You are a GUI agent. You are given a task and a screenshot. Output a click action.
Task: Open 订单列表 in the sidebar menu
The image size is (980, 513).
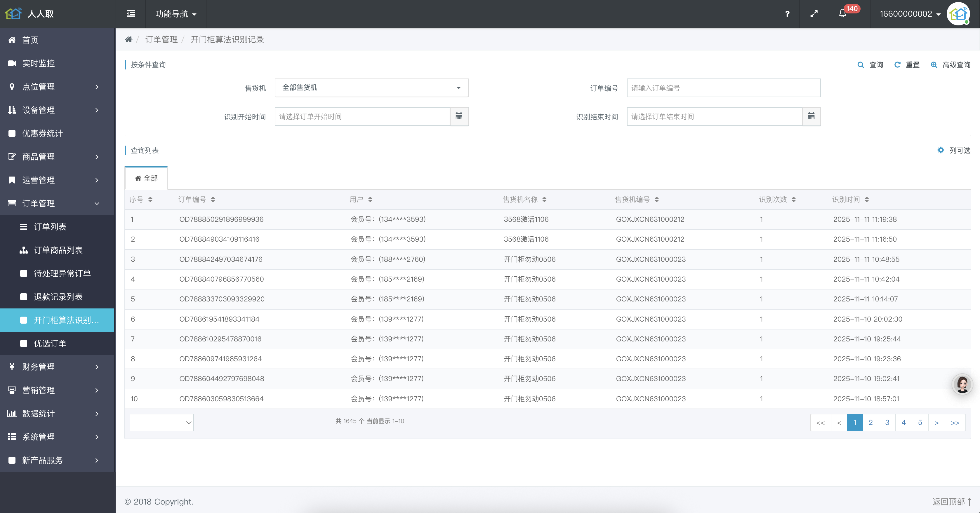click(x=50, y=227)
